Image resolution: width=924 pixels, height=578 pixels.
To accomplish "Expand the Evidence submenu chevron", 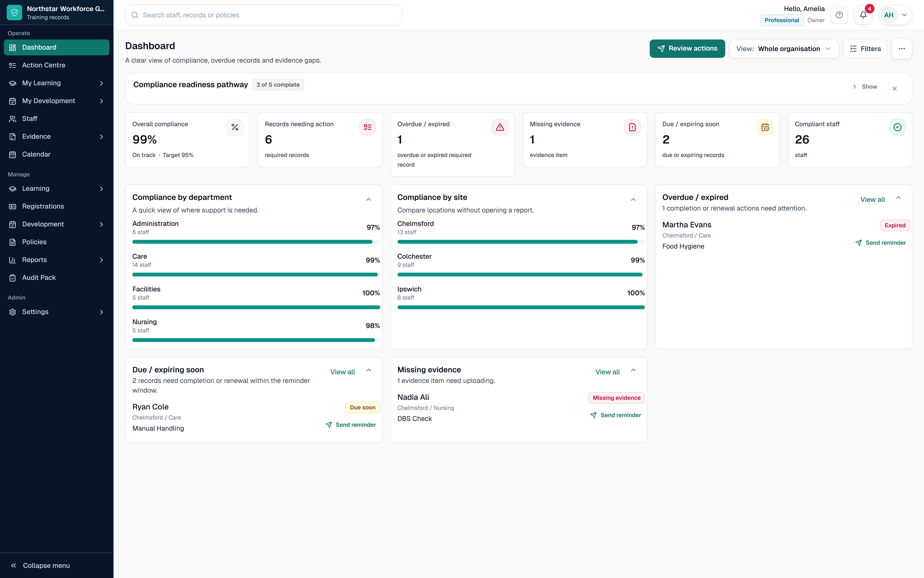I will point(102,137).
